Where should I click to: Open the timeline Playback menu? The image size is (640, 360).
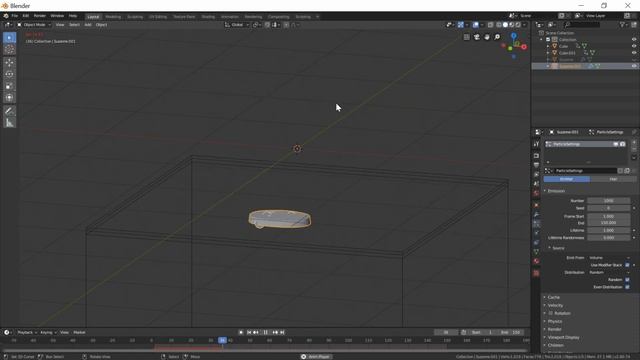pyautogui.click(x=27, y=333)
